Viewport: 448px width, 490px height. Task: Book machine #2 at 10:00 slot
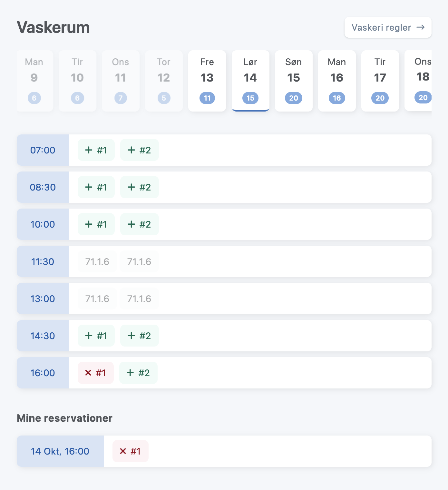139,224
